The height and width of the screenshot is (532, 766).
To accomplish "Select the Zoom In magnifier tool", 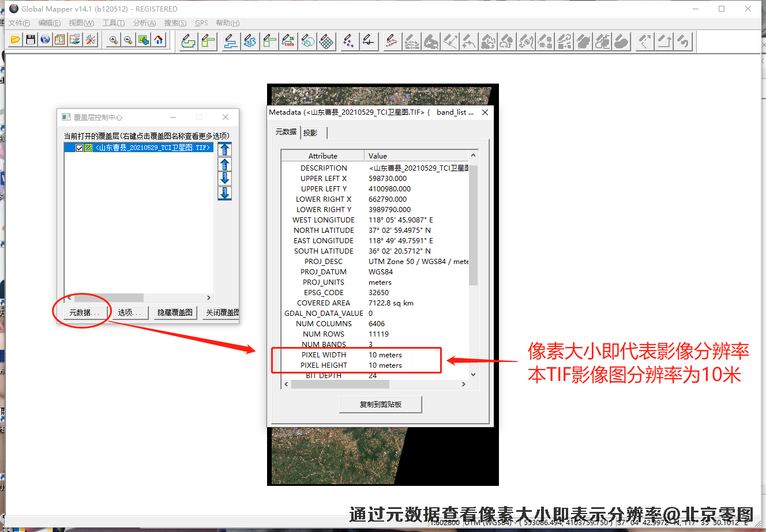I will point(114,40).
